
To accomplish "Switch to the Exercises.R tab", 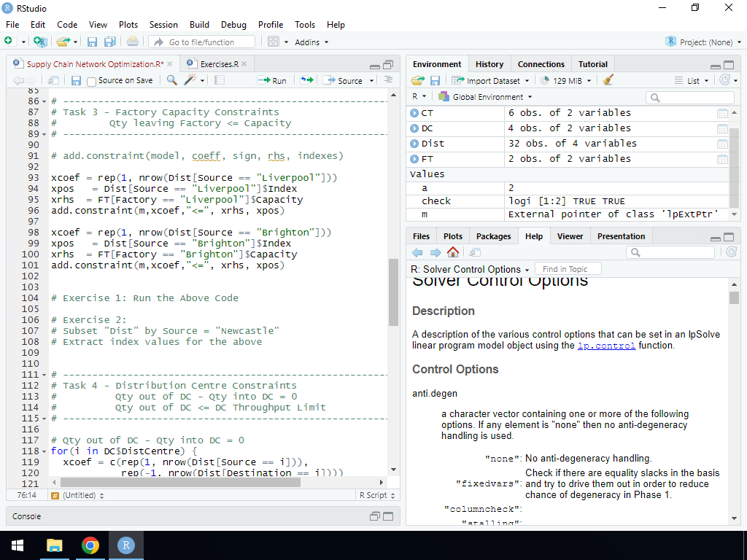I will (219, 64).
